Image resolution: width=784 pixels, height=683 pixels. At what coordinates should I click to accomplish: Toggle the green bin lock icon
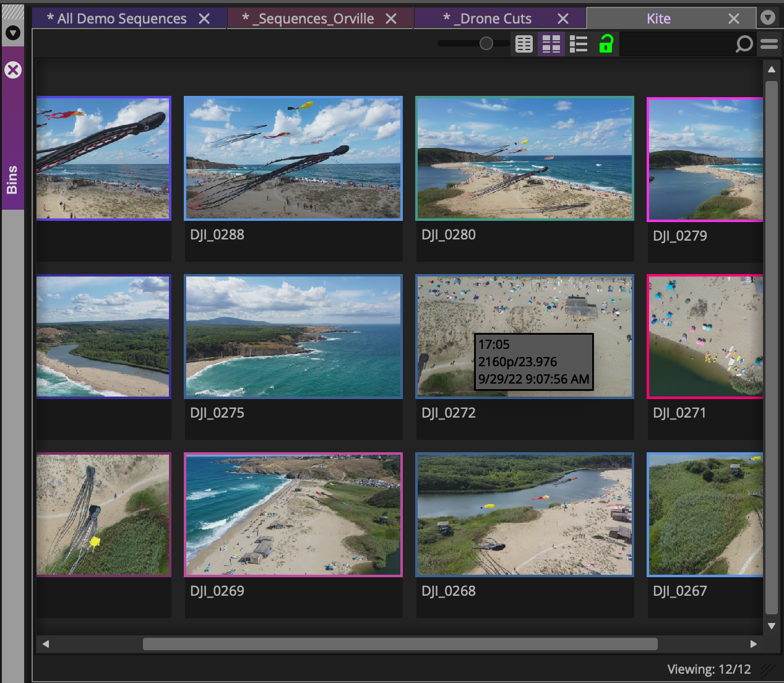[x=606, y=44]
